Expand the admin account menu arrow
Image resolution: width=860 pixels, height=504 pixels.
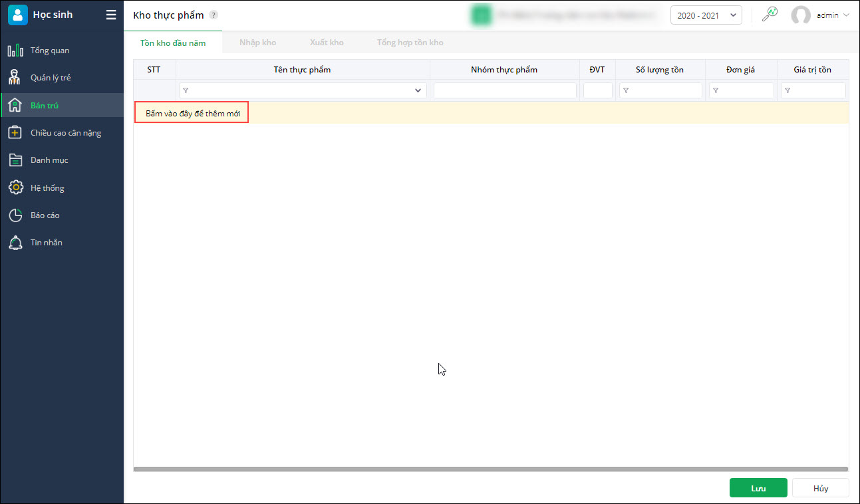tap(846, 15)
